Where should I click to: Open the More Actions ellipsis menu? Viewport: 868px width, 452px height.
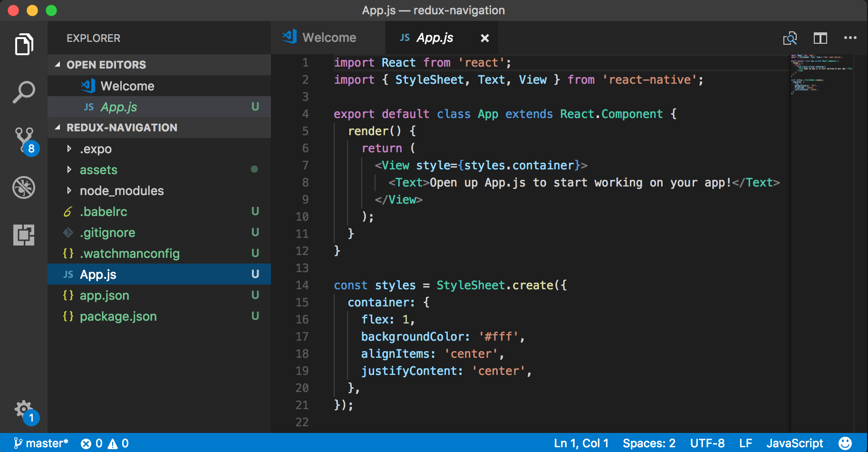coord(850,38)
